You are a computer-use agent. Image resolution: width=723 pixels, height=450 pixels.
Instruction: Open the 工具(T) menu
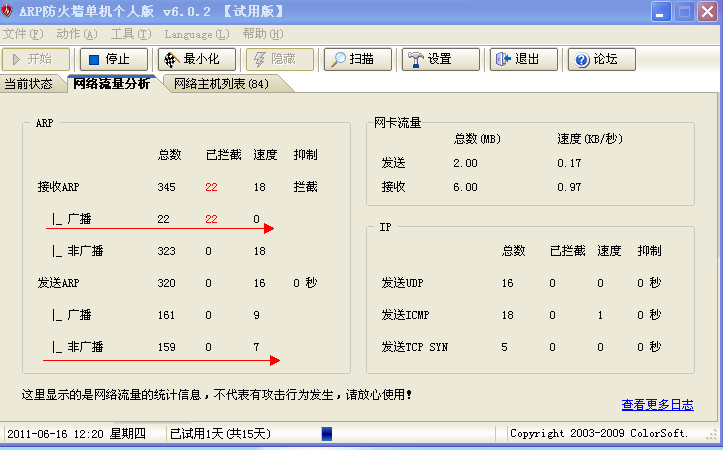click(131, 34)
